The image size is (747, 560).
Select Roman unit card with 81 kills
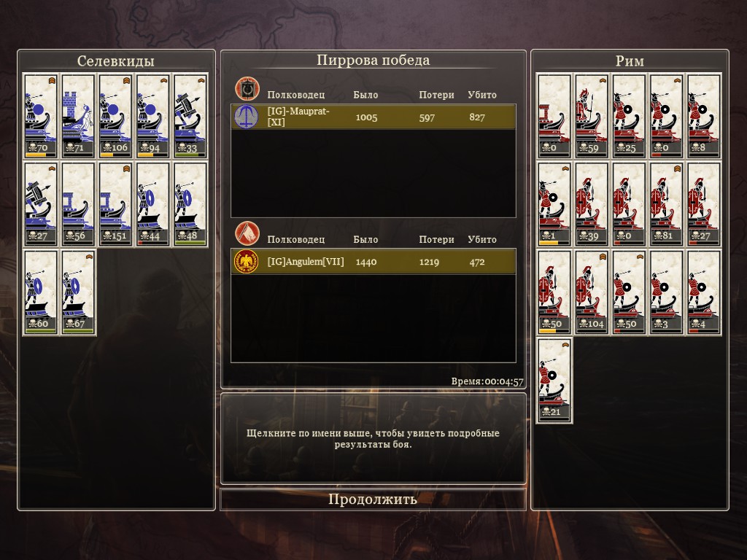pos(666,204)
